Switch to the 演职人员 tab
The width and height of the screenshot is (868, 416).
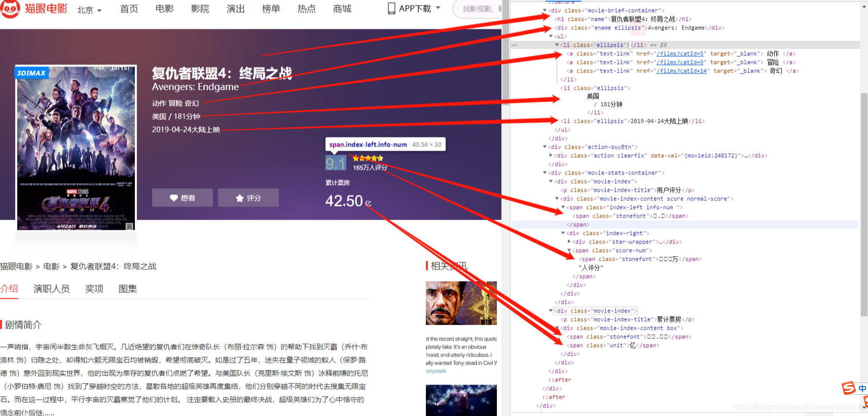pos(51,289)
